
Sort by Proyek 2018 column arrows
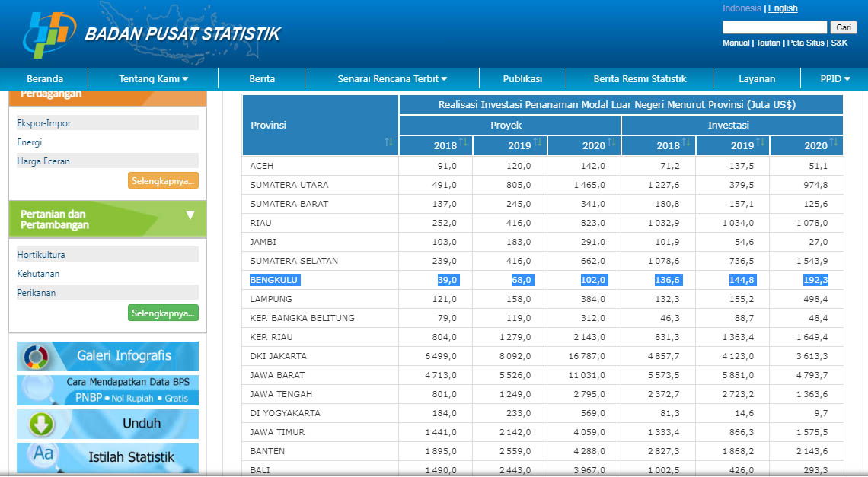[463, 142]
